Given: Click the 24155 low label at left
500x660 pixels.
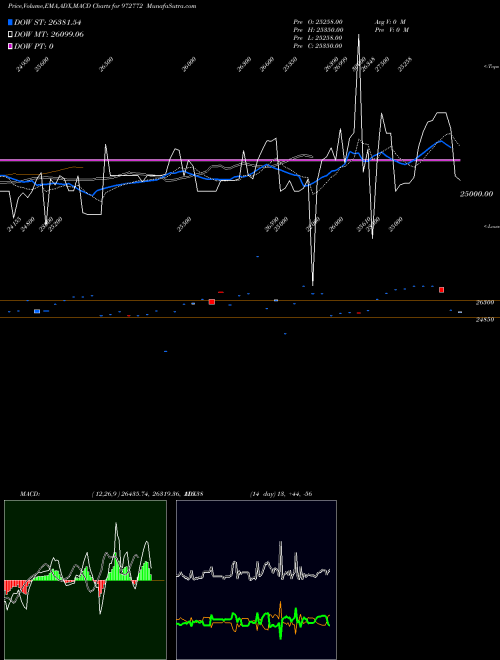Looking at the screenshot, I should (14, 225).
